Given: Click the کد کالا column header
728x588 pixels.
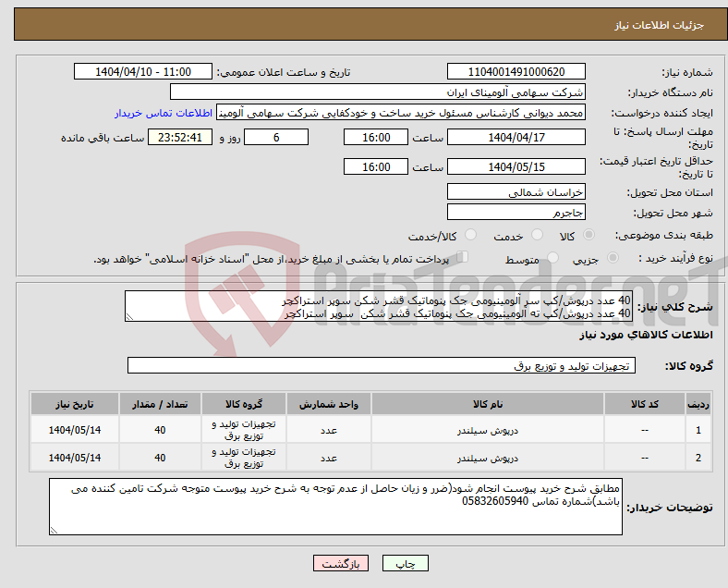Looking at the screenshot, I should click(645, 404).
